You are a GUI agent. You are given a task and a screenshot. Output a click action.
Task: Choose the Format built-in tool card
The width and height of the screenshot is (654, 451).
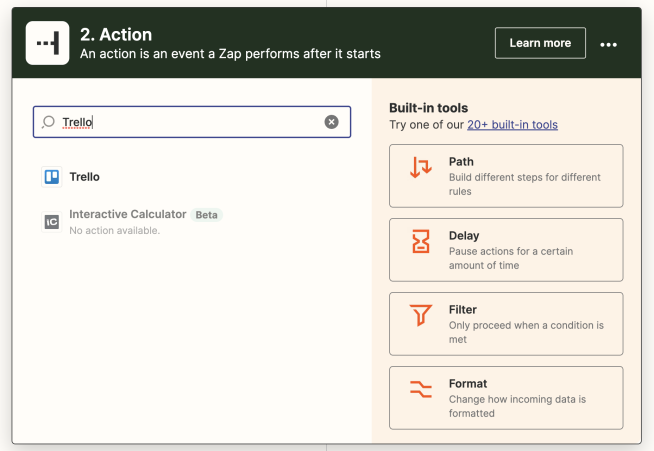tap(506, 398)
